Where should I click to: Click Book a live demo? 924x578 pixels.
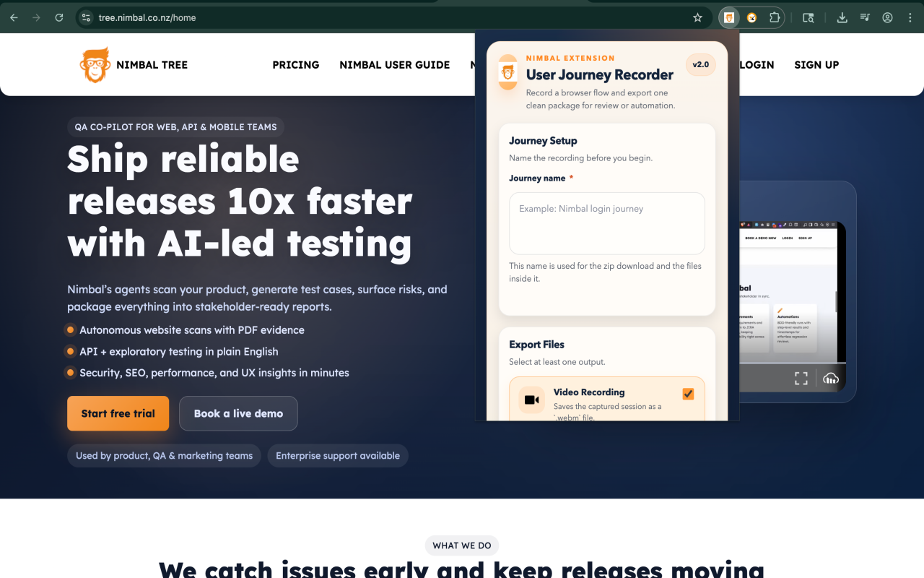(x=238, y=413)
